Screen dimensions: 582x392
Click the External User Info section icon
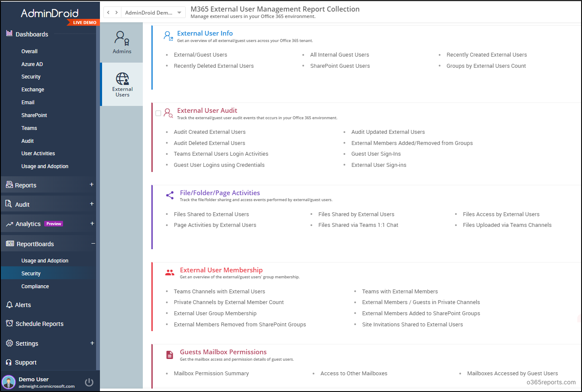coord(168,36)
